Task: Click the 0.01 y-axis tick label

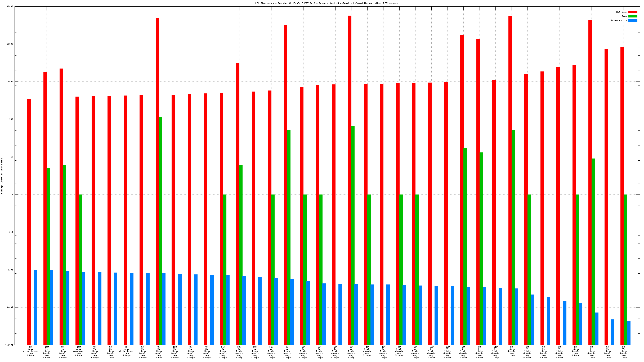Action: 10,270
